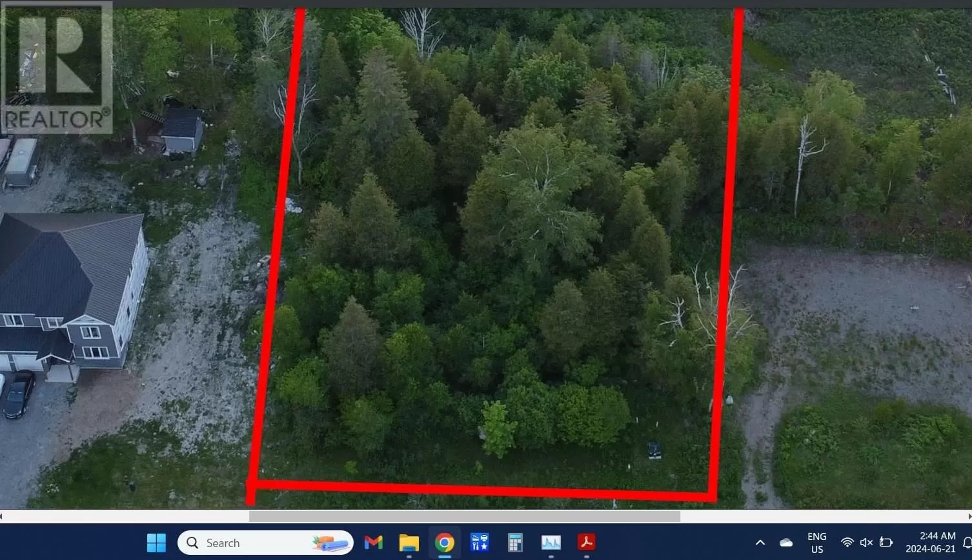Open Gmail from the taskbar
Image resolution: width=972 pixels, height=560 pixels.
pyautogui.click(x=373, y=543)
